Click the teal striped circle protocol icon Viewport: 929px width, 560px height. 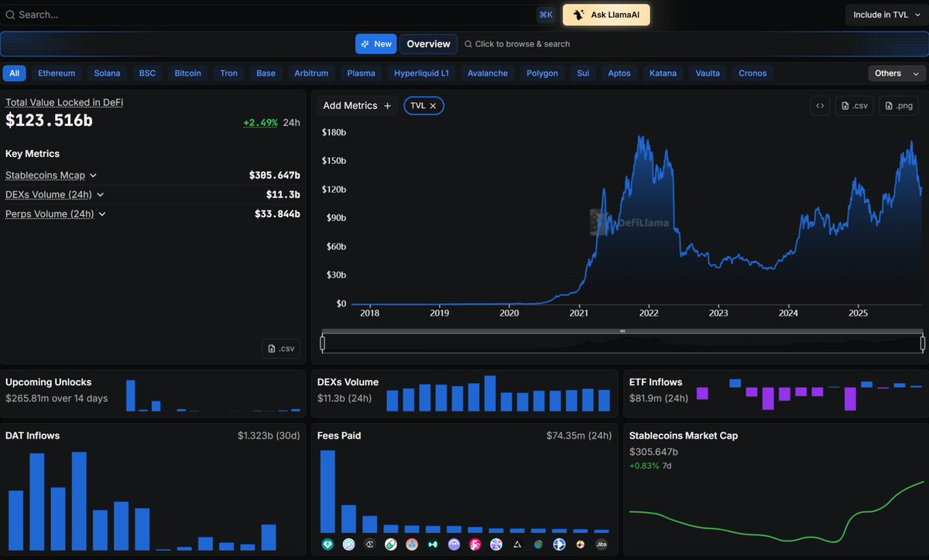538,545
